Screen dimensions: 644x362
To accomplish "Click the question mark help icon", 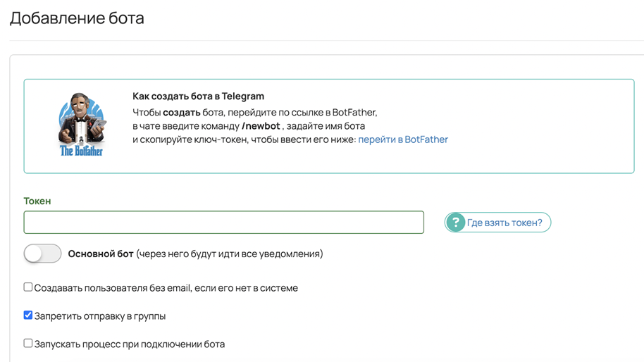I will click(x=455, y=223).
